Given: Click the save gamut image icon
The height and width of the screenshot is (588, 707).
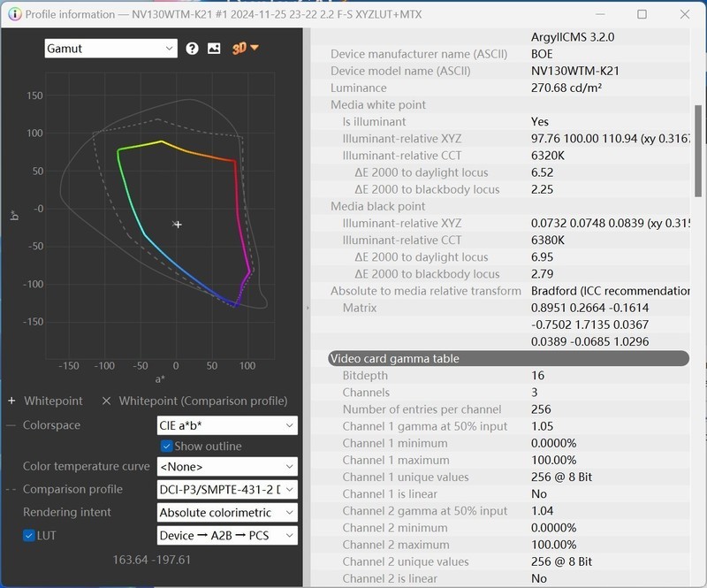Looking at the screenshot, I should pos(214,49).
